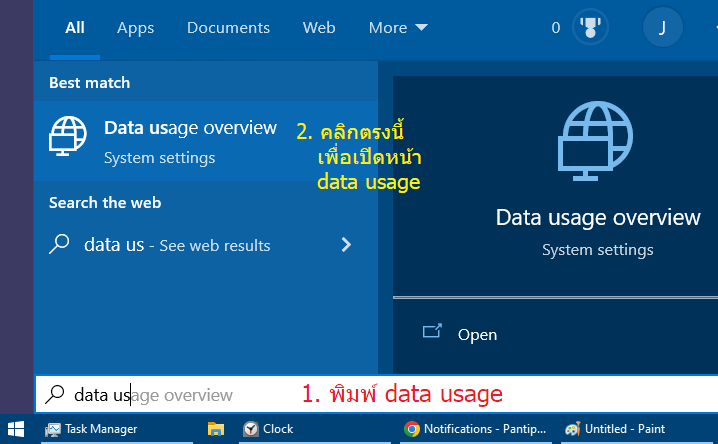718x444 pixels.
Task: Click inside the search text box
Action: [376, 394]
